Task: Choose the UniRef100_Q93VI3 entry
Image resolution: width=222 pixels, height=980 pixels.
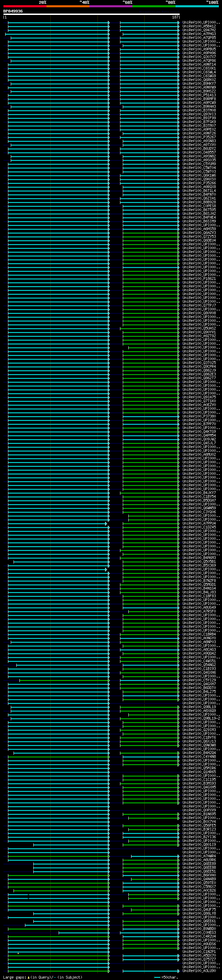Action: (199, 114)
